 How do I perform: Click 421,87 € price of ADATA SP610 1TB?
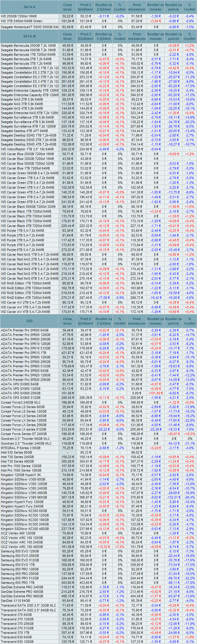(68, 353)
